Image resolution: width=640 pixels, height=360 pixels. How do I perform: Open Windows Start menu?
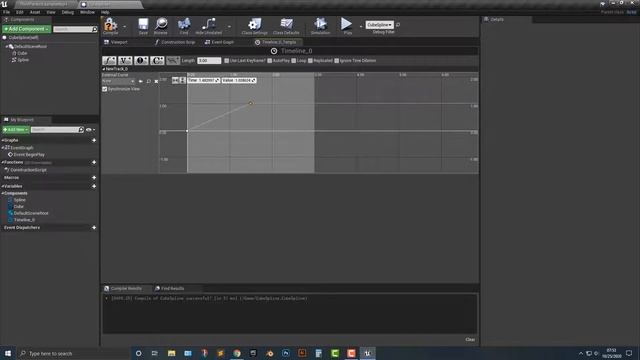[x=8, y=353]
